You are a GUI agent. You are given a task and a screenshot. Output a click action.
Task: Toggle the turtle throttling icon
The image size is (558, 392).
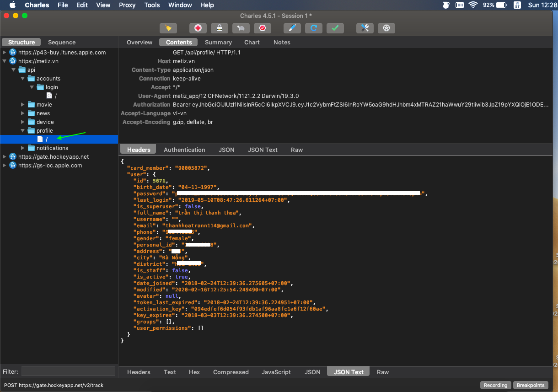click(241, 28)
